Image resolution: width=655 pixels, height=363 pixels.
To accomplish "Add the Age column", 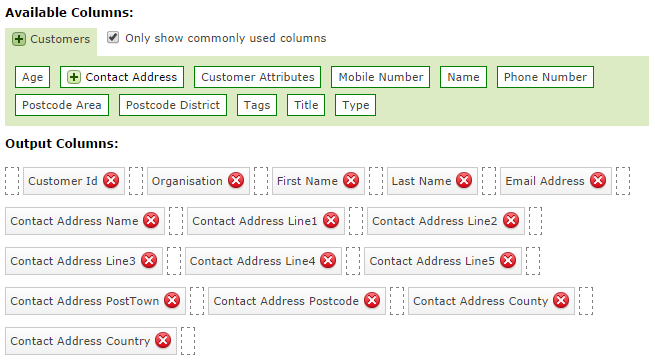I will tap(33, 77).
